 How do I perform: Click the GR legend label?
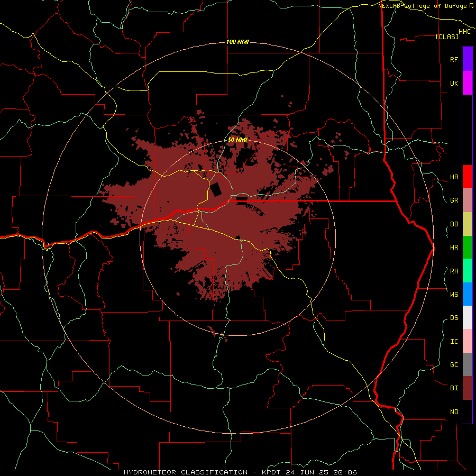point(454,200)
